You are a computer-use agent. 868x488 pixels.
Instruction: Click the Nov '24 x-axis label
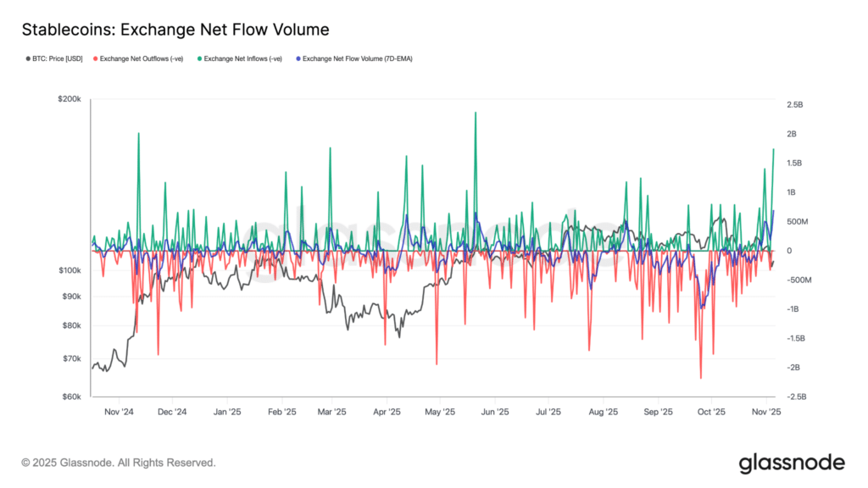119,412
